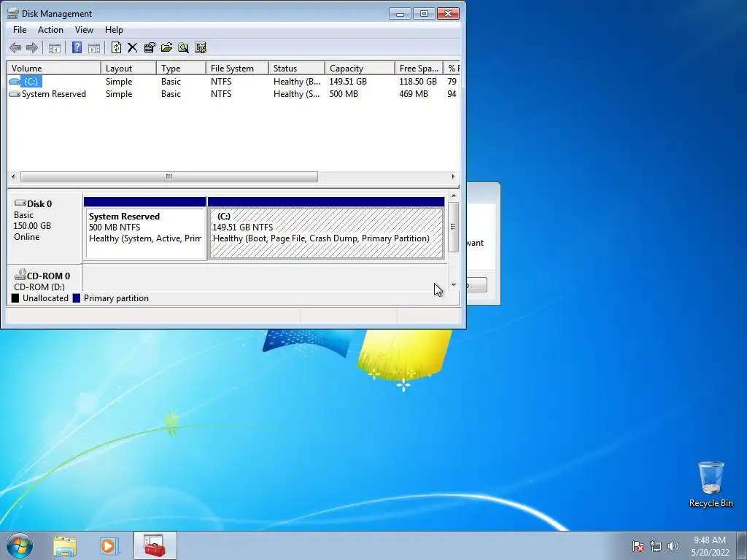Open the View menu

(x=84, y=29)
